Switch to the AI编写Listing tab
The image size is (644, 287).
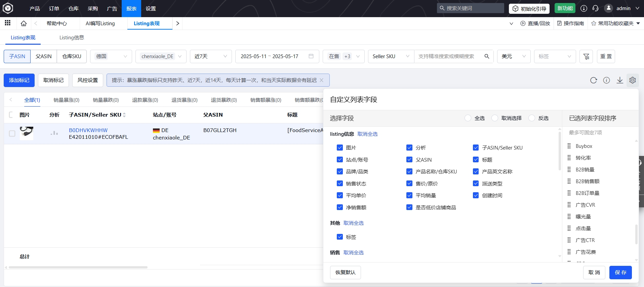(x=100, y=23)
